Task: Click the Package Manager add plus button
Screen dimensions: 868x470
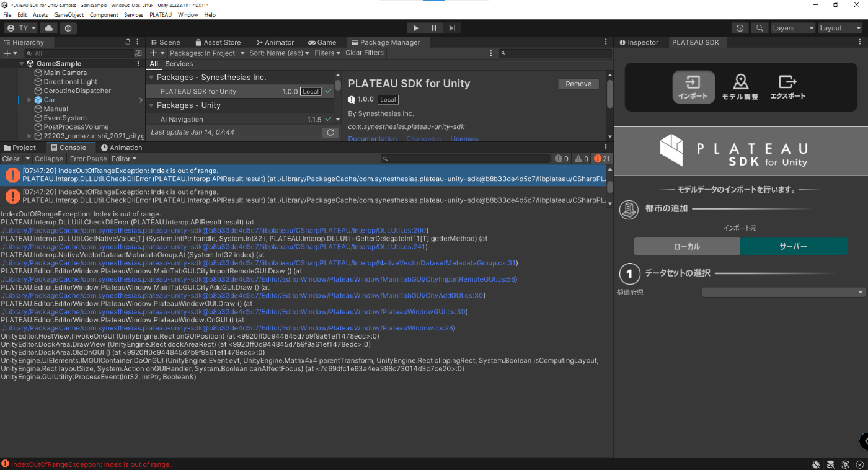Action: tap(156, 53)
